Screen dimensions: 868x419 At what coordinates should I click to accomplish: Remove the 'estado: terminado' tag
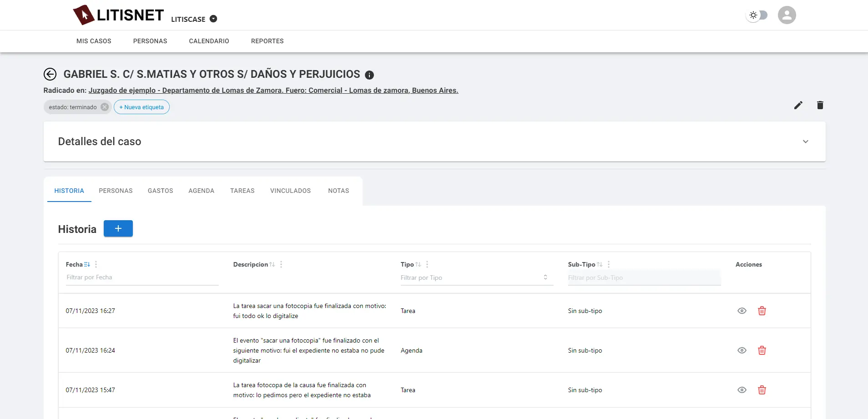(105, 107)
